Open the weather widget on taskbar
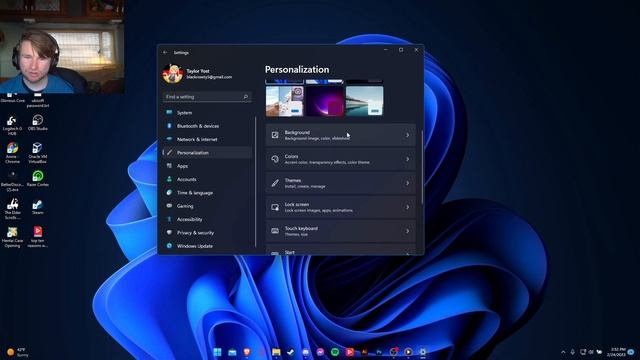This screenshot has height=360, width=640. pyautogui.click(x=17, y=352)
